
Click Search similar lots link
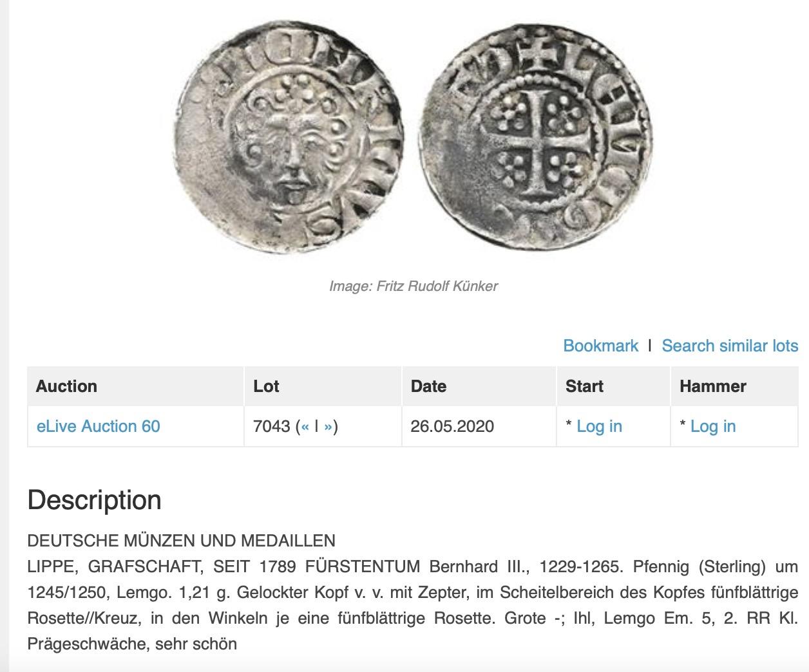[730, 346]
